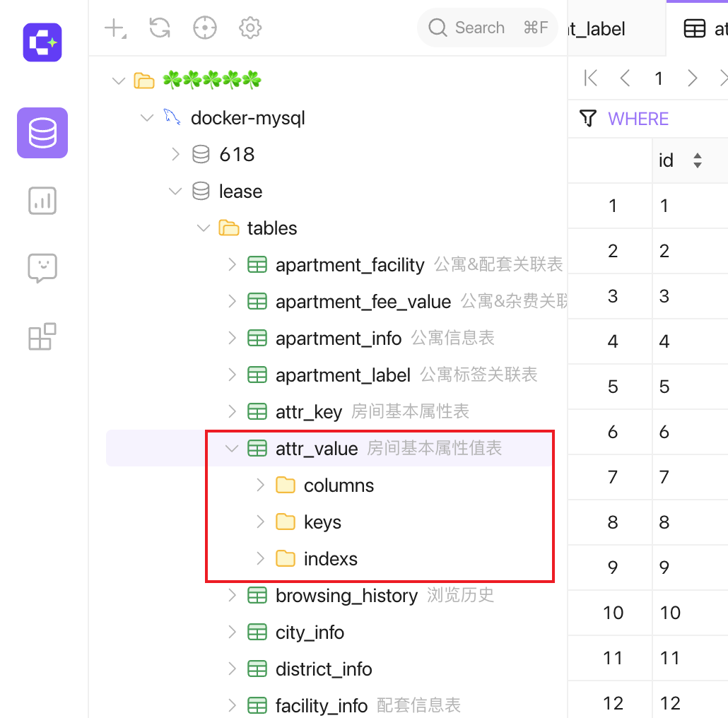Expand the 618 database node
Image resolution: width=728 pixels, height=718 pixels.
coord(175,154)
